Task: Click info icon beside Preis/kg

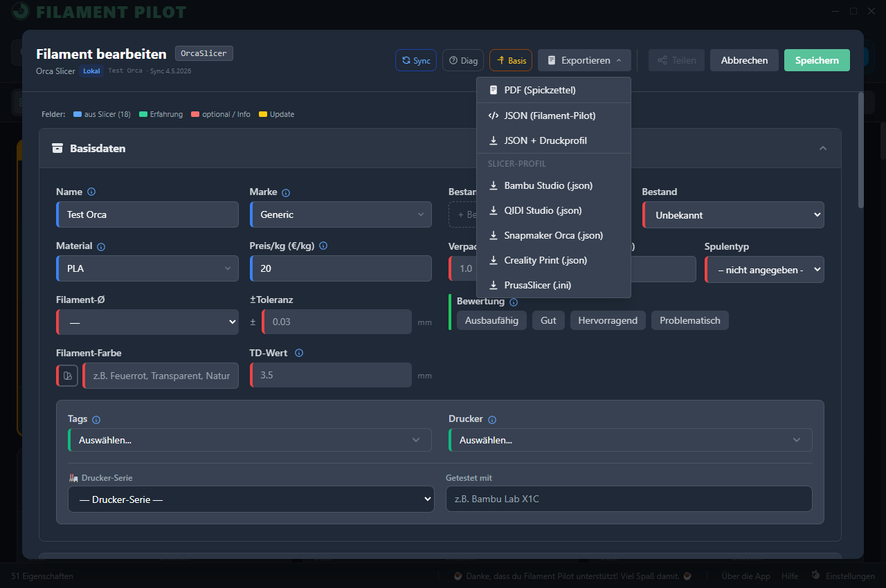Action: pyautogui.click(x=323, y=246)
